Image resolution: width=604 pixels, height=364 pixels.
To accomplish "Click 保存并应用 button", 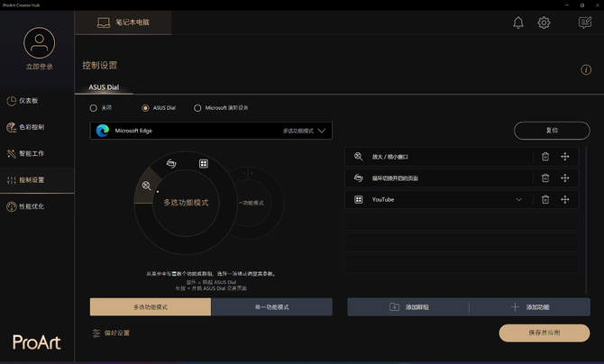I will pos(545,332).
